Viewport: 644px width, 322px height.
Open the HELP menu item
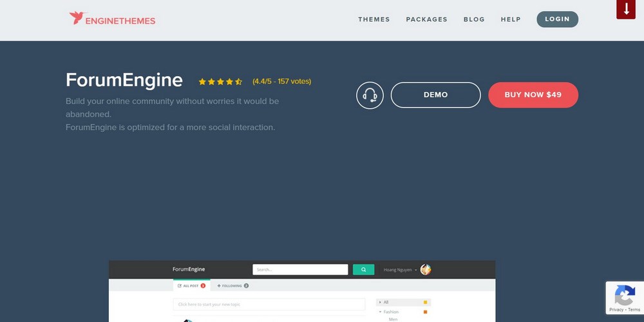[x=511, y=19]
